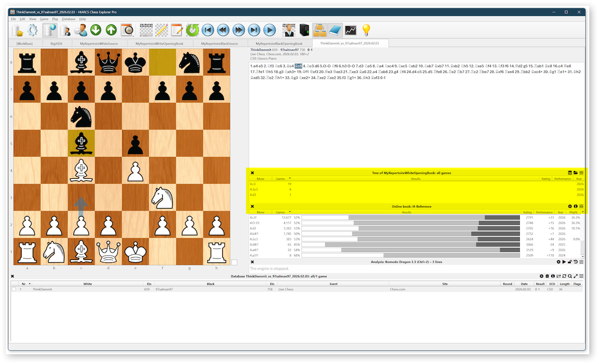Viewport: 599px width, 364px height.
Task: Click the light bulb hint icon
Action: pos(366,30)
